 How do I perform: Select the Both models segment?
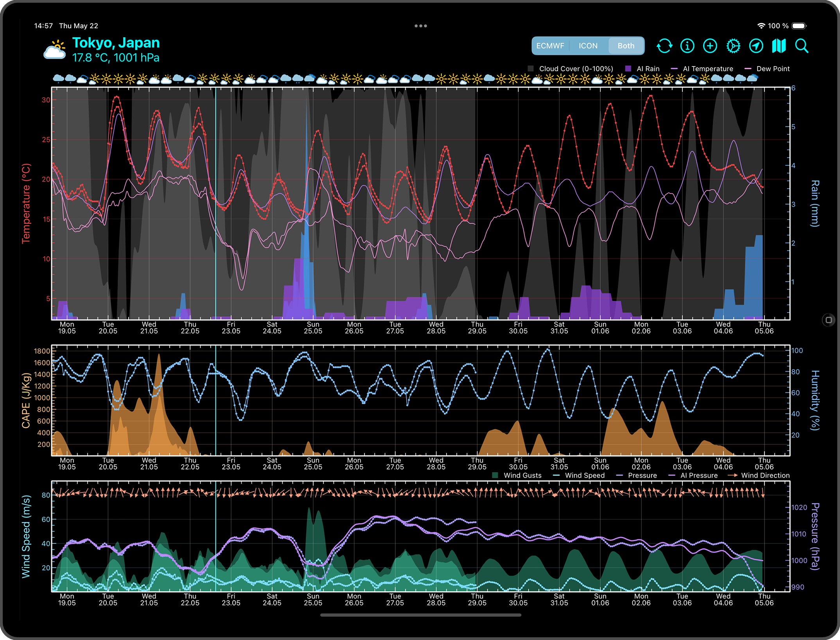click(x=626, y=46)
